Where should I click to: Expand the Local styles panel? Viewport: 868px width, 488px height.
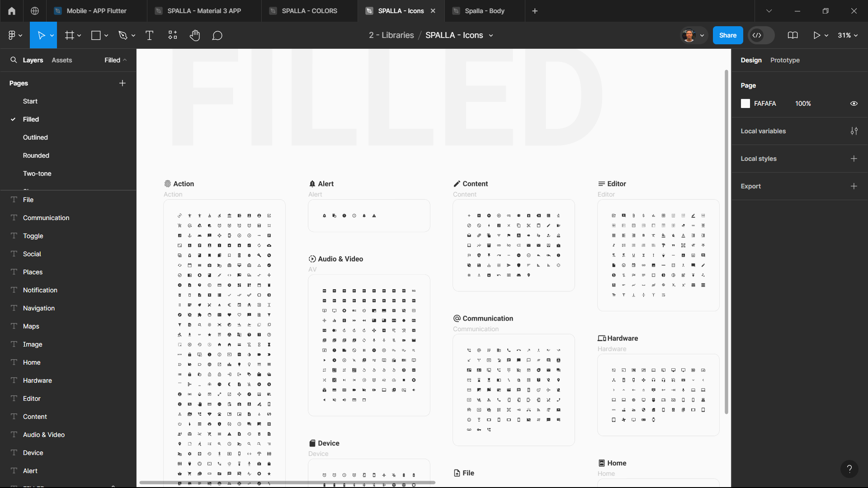click(854, 158)
